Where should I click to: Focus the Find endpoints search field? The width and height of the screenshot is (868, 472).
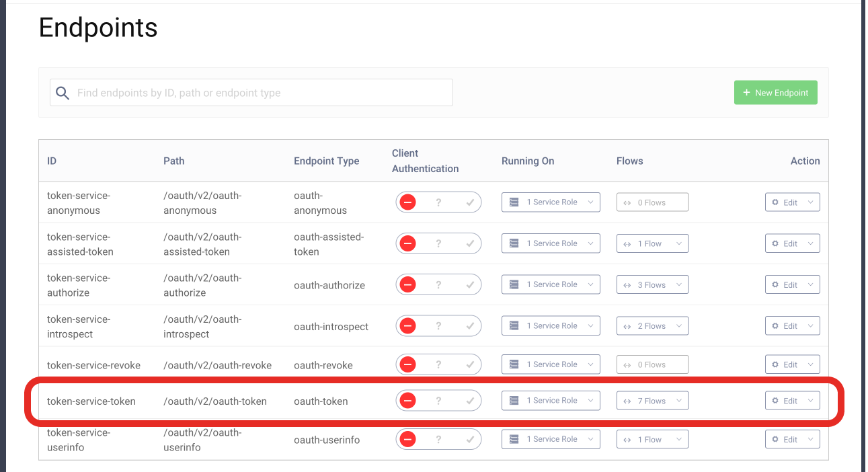tap(262, 93)
